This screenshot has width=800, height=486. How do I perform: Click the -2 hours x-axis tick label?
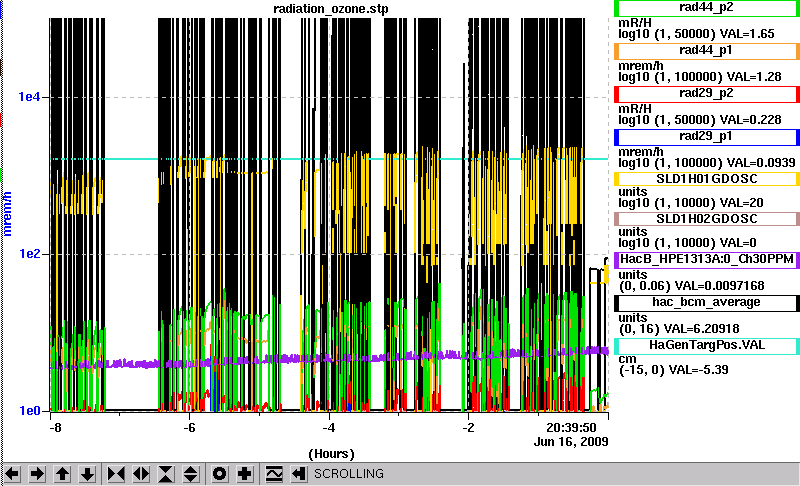[x=468, y=428]
